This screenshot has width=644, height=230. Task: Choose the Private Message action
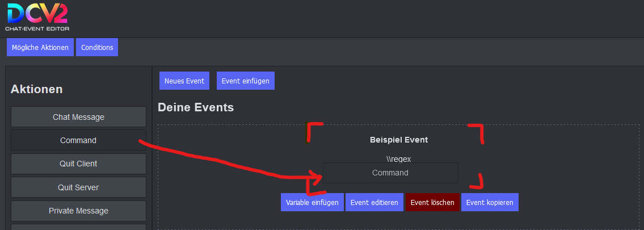(x=78, y=211)
